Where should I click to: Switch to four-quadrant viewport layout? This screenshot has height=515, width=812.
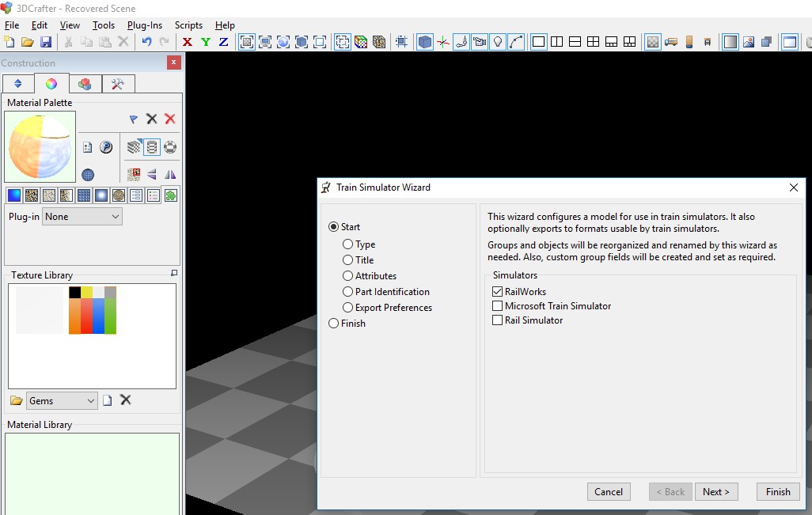tap(593, 42)
